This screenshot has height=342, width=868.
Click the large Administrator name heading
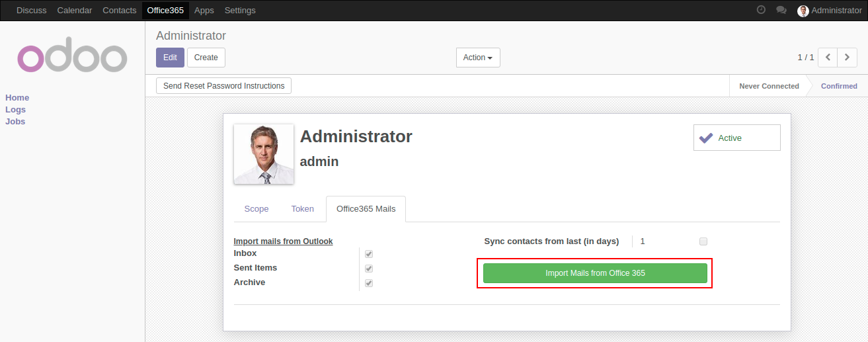[x=356, y=136]
